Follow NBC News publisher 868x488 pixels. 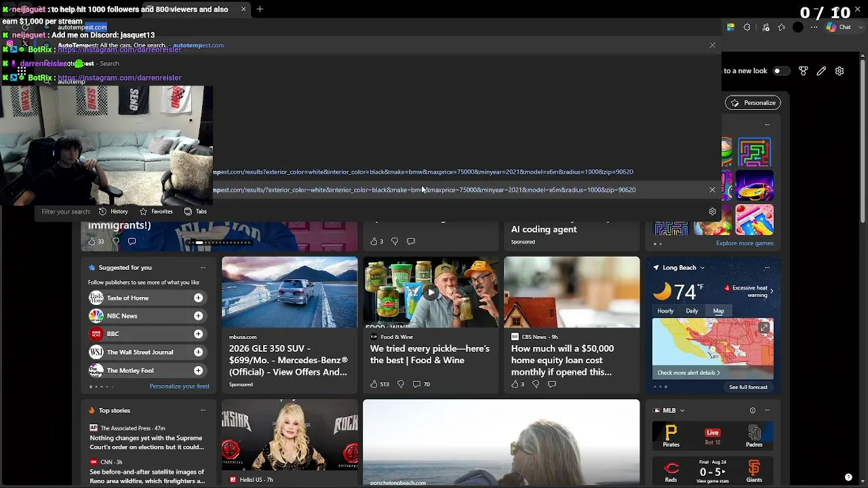click(x=198, y=316)
